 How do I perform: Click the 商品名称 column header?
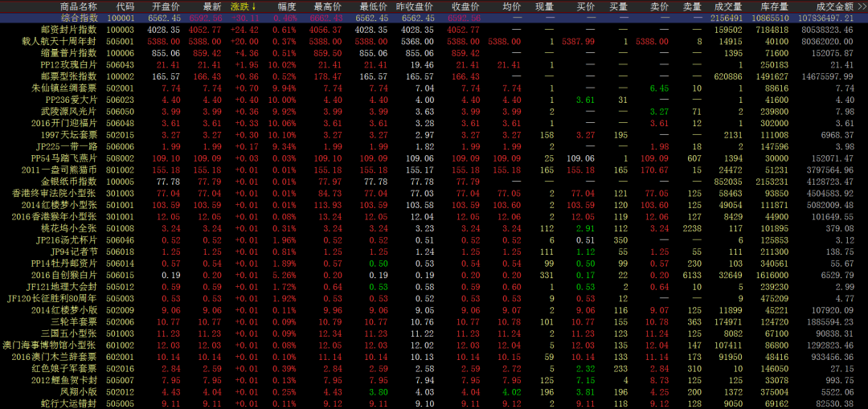pos(78,6)
